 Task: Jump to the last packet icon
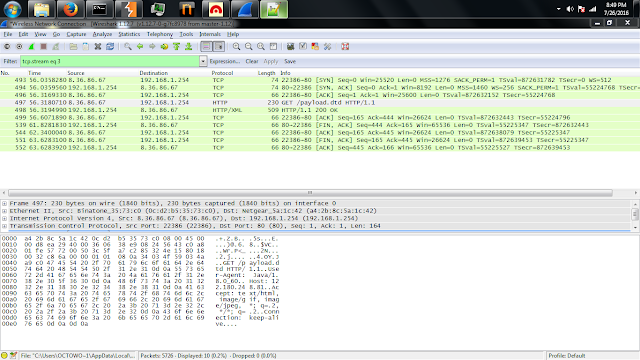pos(189,47)
